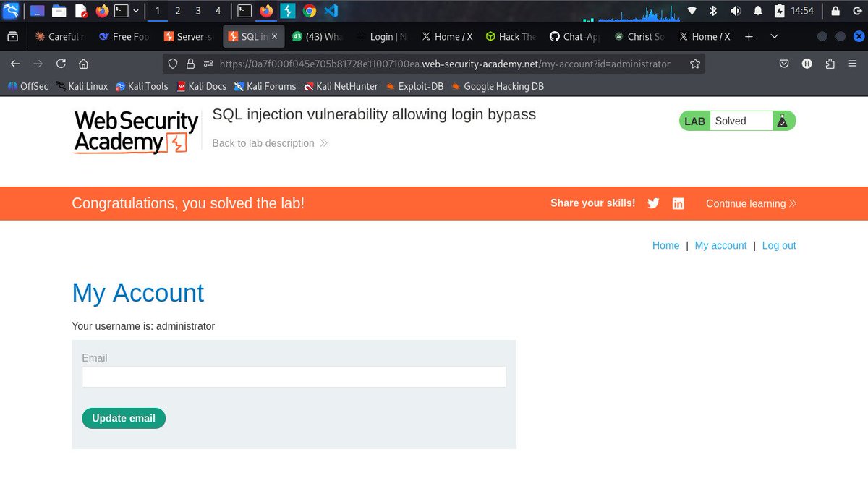868x486 pixels.
Task: Expand the all-tabs chevron in Firefox
Action: (774, 36)
